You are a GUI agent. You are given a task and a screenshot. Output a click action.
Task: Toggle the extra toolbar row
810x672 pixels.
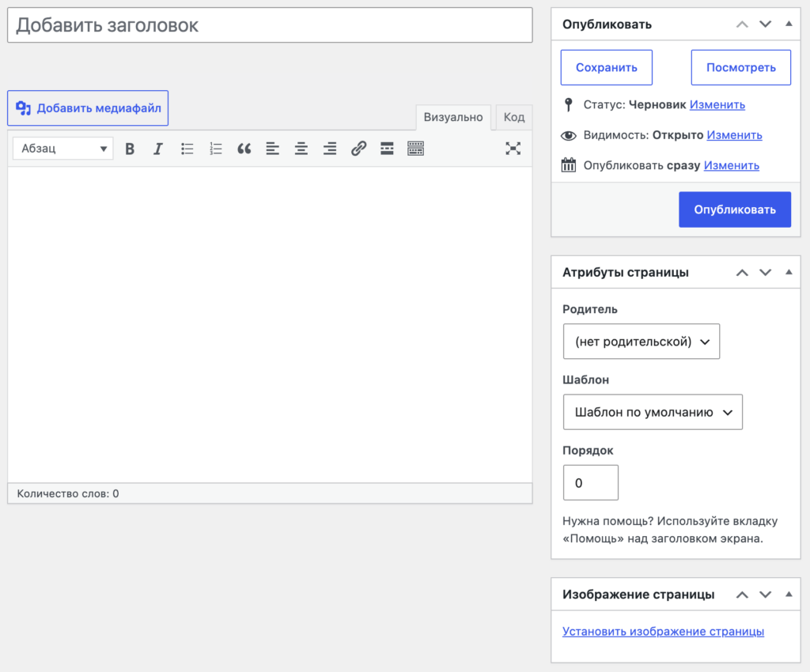[416, 149]
